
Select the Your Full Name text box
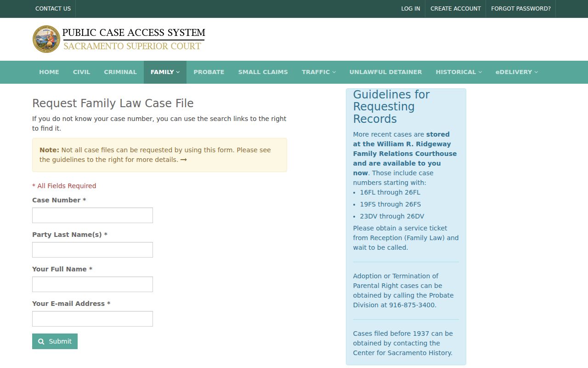pyautogui.click(x=92, y=284)
